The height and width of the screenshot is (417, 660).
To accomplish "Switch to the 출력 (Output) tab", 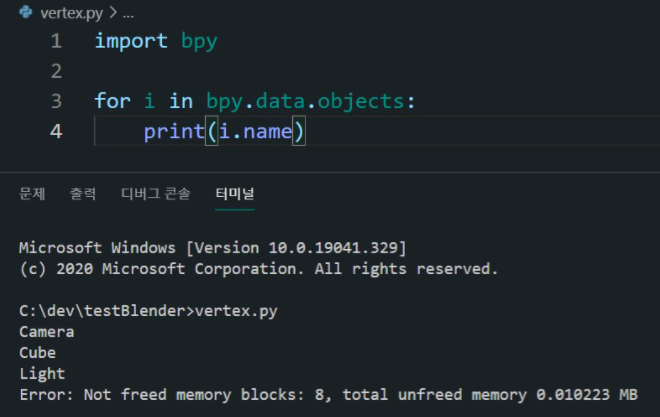I will 82,194.
